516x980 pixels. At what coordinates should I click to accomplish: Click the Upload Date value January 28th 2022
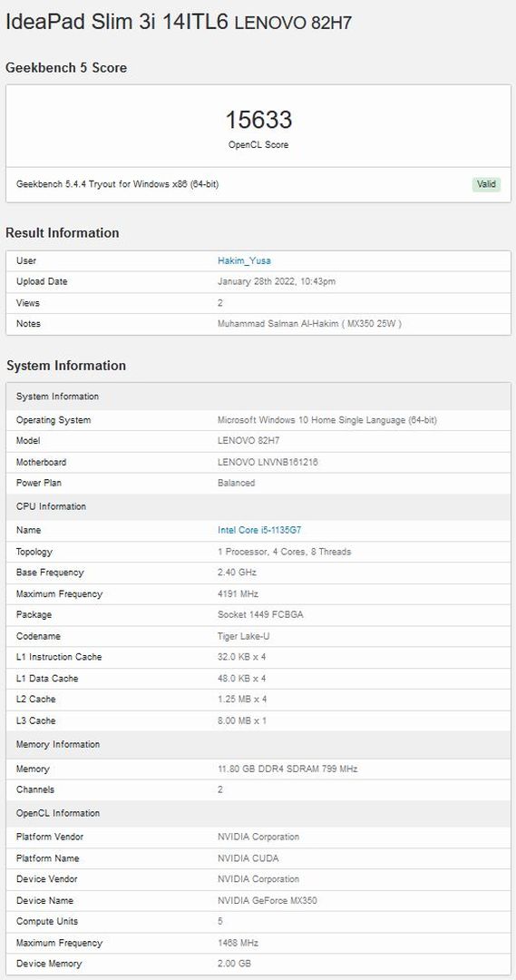point(276,281)
